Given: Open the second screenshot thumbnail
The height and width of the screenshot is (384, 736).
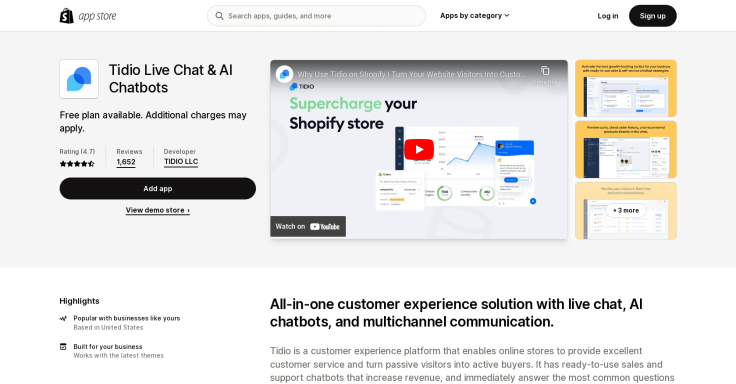Looking at the screenshot, I should pos(626,149).
